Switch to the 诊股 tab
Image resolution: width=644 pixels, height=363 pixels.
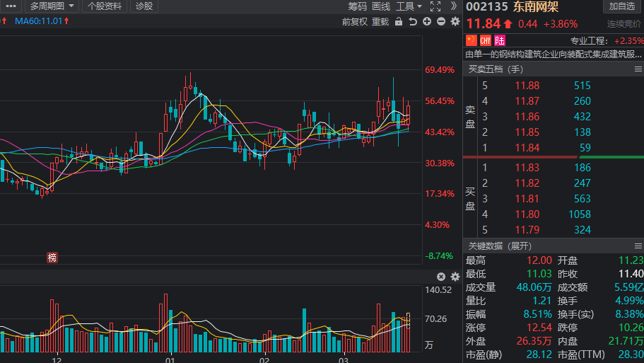144,6
